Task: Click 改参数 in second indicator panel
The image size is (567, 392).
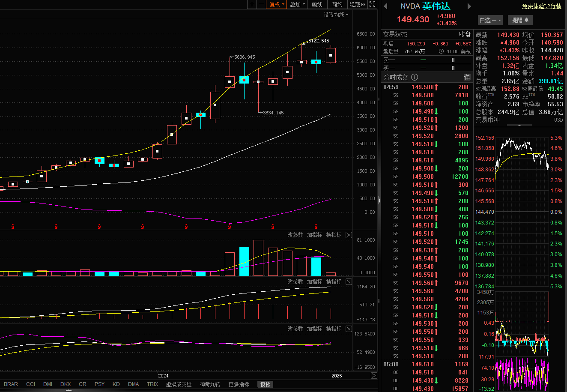Action: tap(295, 281)
